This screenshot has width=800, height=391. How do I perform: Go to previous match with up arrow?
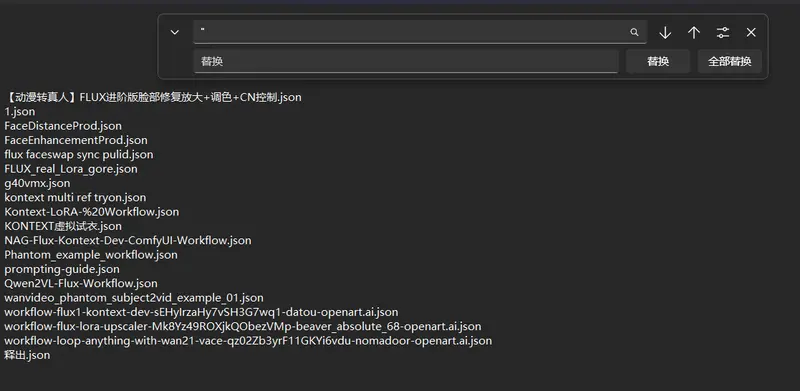[x=694, y=33]
